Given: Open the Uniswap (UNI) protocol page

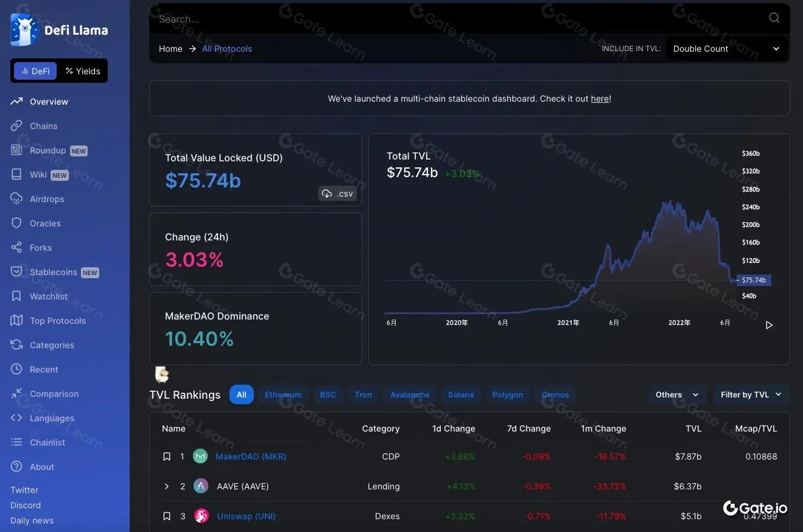Looking at the screenshot, I should pyautogui.click(x=246, y=516).
